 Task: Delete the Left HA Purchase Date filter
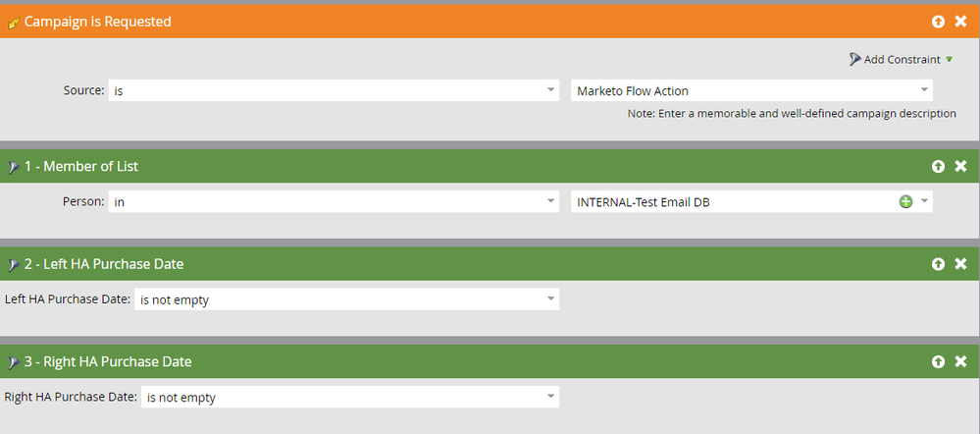960,264
